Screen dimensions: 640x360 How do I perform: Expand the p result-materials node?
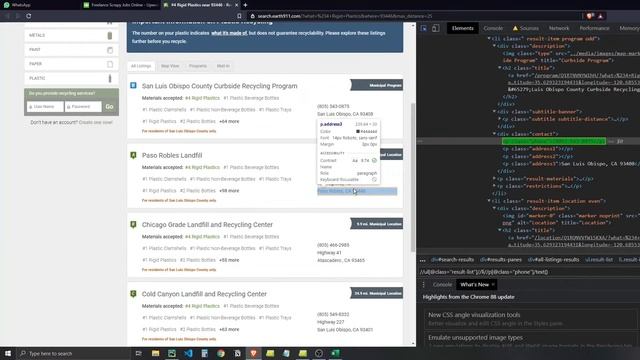[494, 178]
